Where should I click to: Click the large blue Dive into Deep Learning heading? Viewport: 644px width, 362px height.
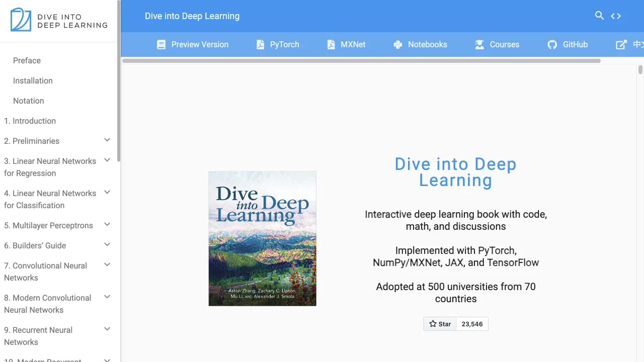tap(456, 172)
